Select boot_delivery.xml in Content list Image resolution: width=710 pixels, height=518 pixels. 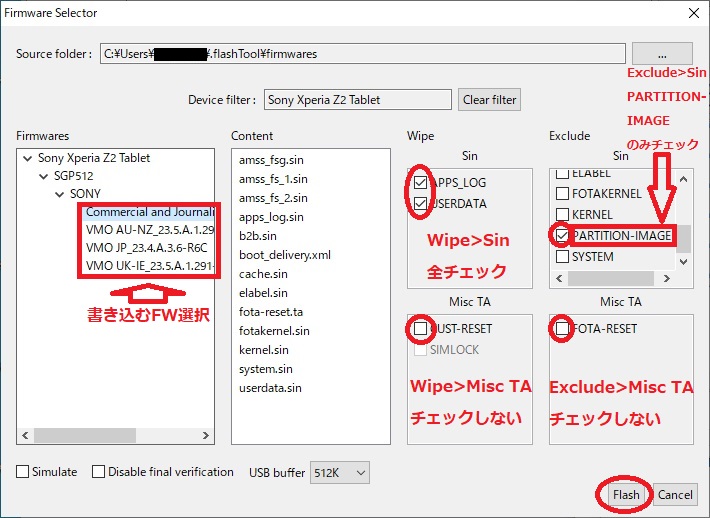click(285, 255)
